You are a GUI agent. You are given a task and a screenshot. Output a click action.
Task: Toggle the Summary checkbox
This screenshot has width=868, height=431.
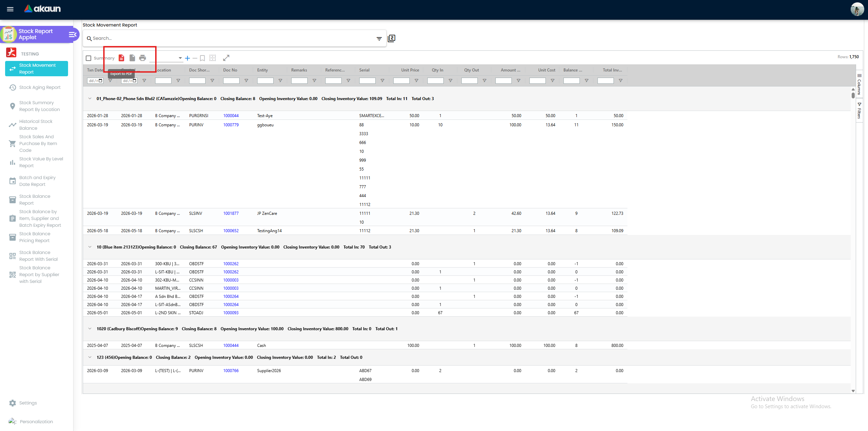pos(89,58)
